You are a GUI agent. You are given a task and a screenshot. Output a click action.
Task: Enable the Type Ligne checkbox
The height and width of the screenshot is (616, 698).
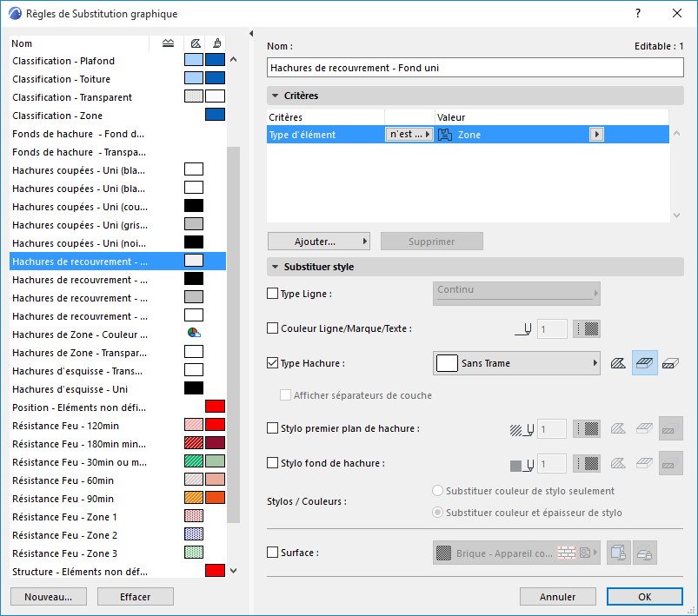pos(272,294)
